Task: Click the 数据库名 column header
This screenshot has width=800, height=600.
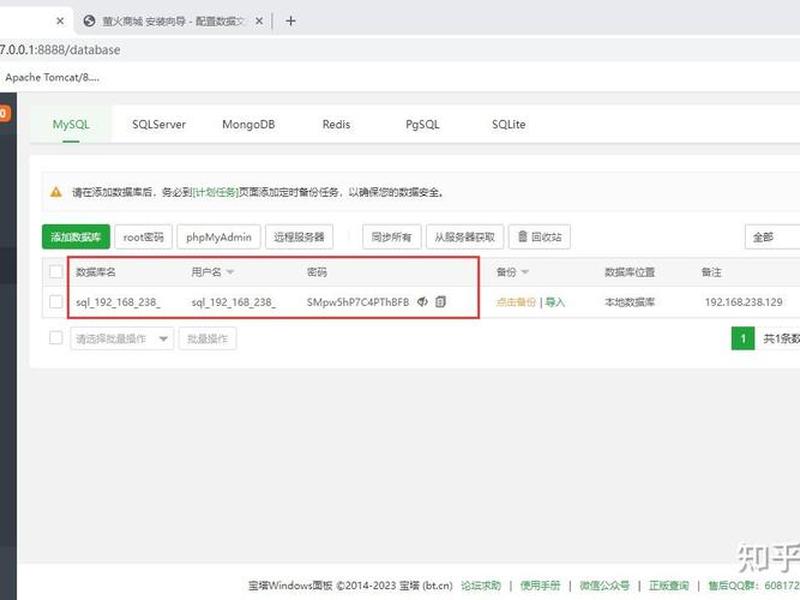Action: (96, 272)
